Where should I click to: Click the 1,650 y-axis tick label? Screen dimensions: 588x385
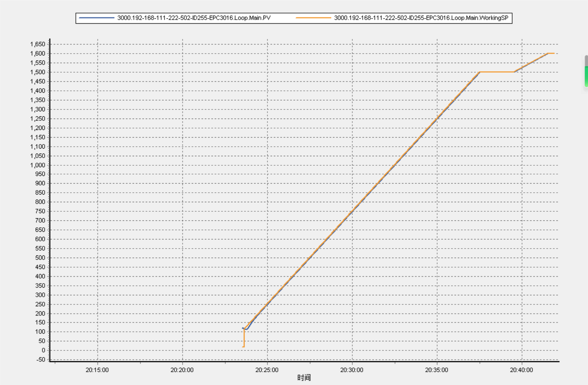[38, 44]
